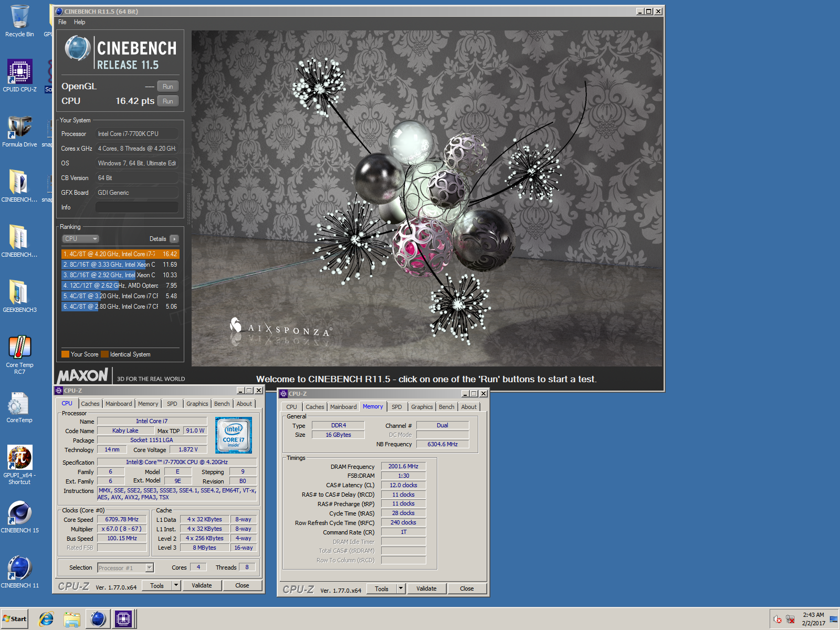
Task: Switch to Caches tab in right CPU-Z
Action: tap(315, 407)
